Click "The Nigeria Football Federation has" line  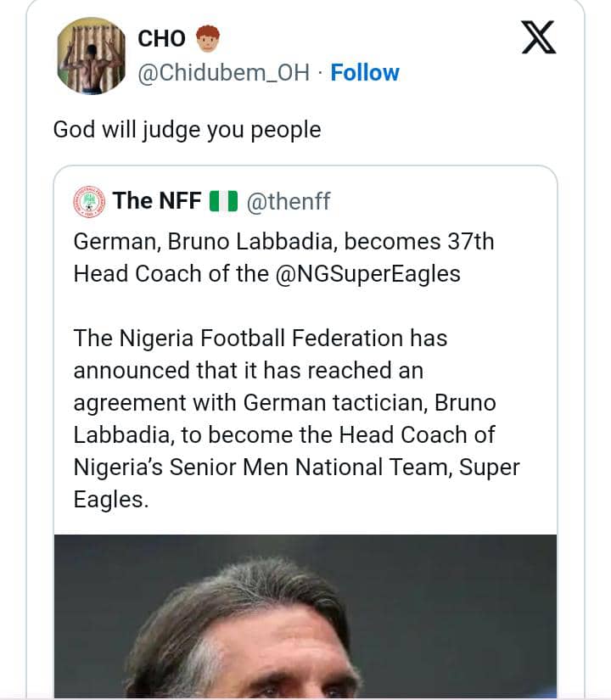261,338
